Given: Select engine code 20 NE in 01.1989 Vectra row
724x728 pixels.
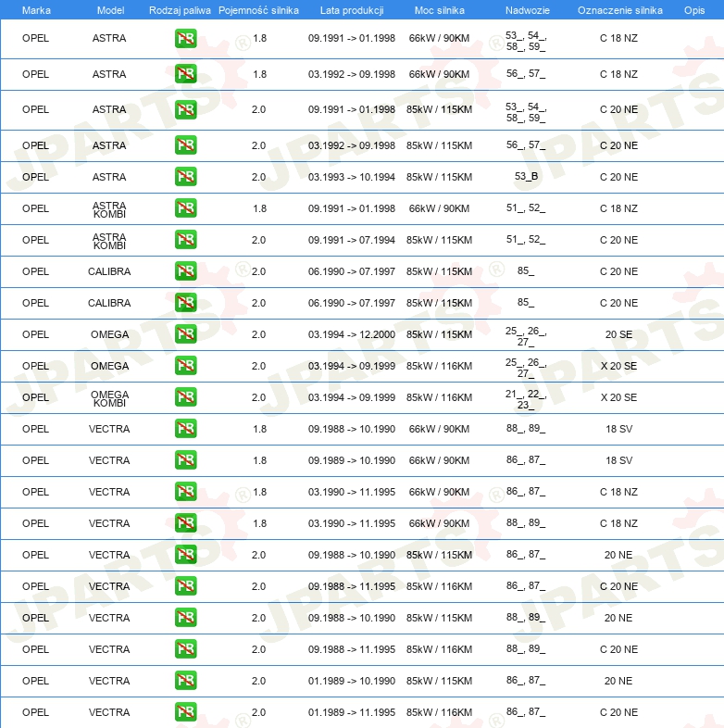Looking at the screenshot, I should [x=618, y=681].
